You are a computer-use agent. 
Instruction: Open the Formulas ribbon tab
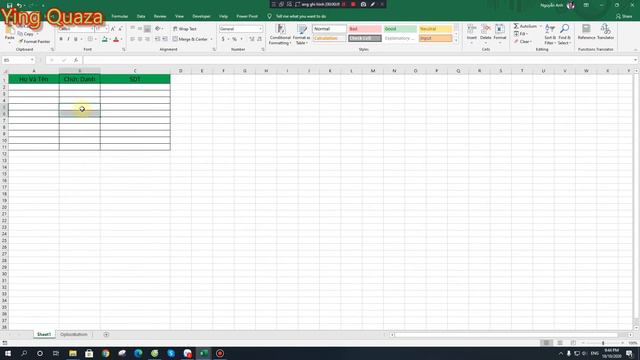point(120,16)
